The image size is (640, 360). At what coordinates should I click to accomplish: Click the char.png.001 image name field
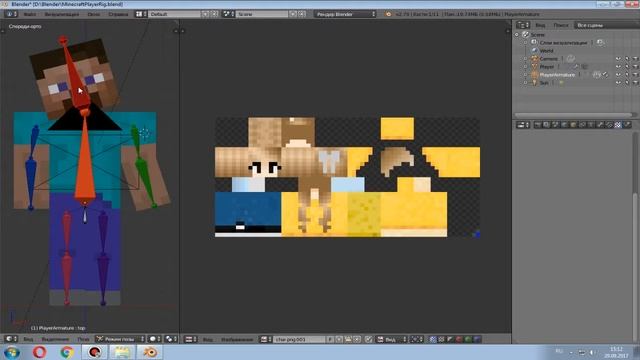[300, 339]
